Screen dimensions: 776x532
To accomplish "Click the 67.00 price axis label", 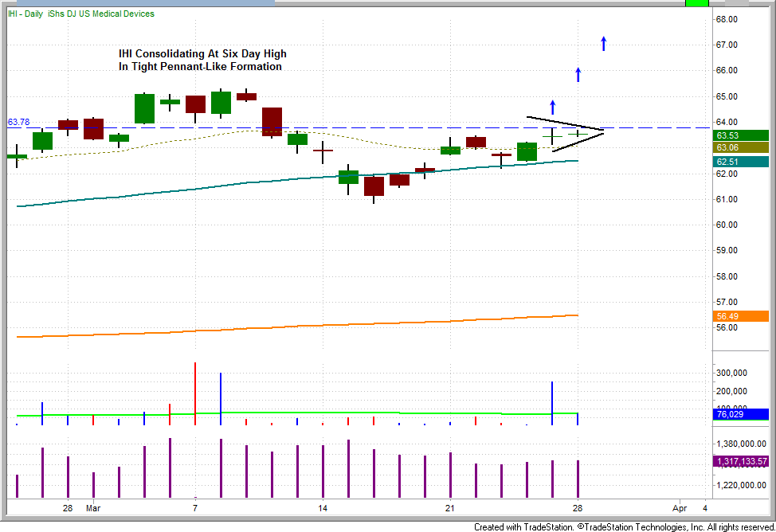I will [727, 45].
